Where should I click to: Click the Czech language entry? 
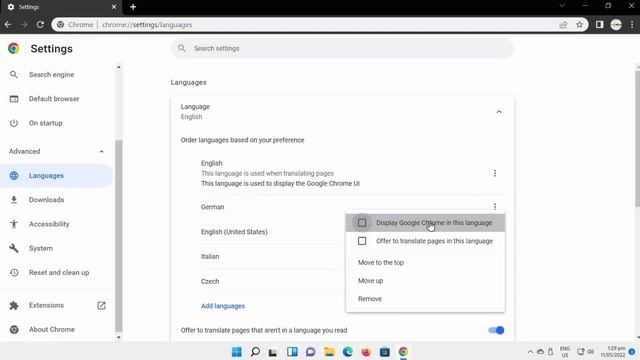(x=210, y=282)
